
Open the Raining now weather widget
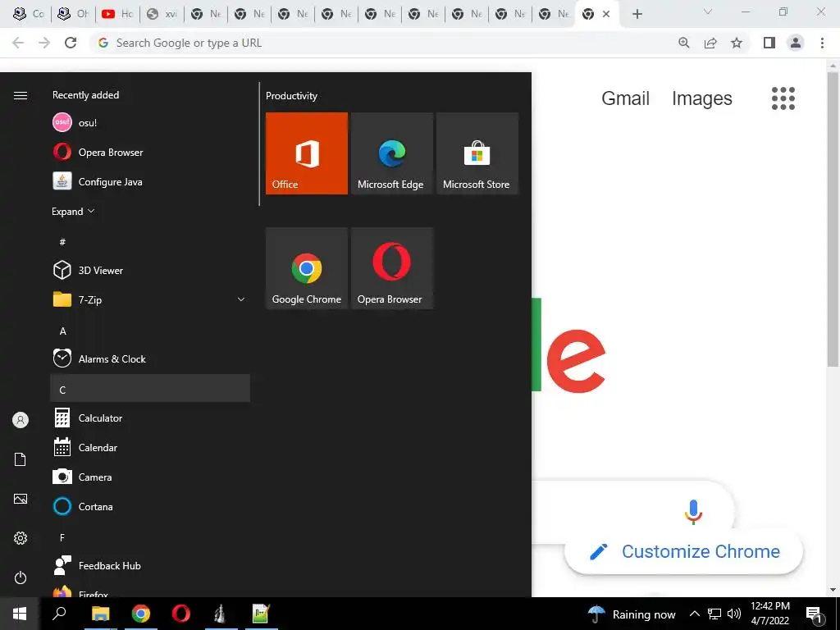(632, 614)
